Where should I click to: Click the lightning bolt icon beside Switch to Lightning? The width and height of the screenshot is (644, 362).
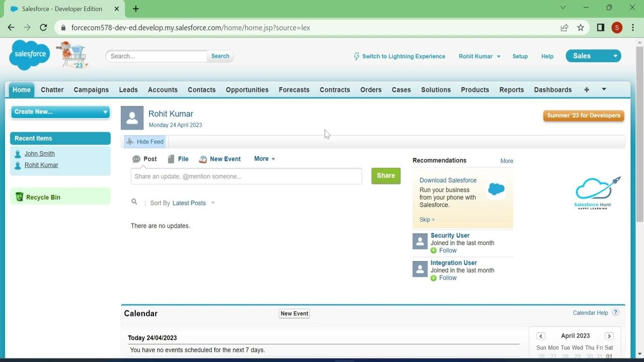(x=357, y=56)
